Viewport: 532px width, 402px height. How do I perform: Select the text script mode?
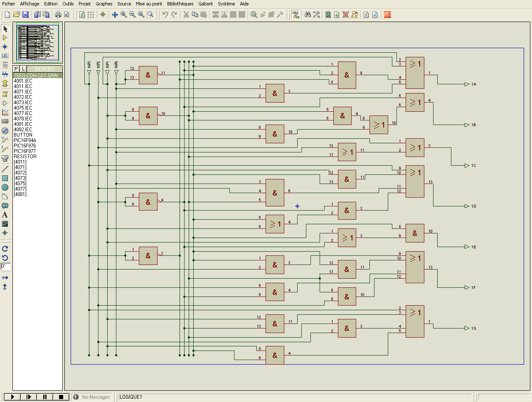[5, 65]
